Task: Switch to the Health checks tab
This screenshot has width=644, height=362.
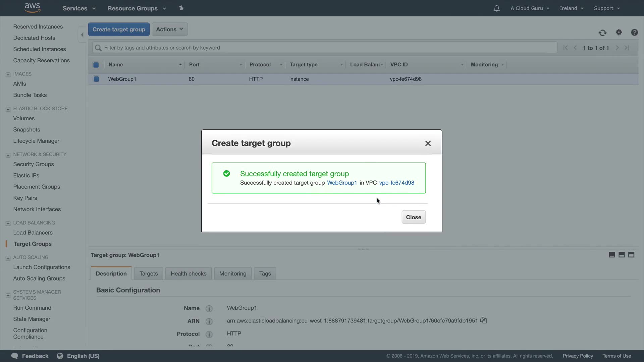Action: tap(188, 274)
